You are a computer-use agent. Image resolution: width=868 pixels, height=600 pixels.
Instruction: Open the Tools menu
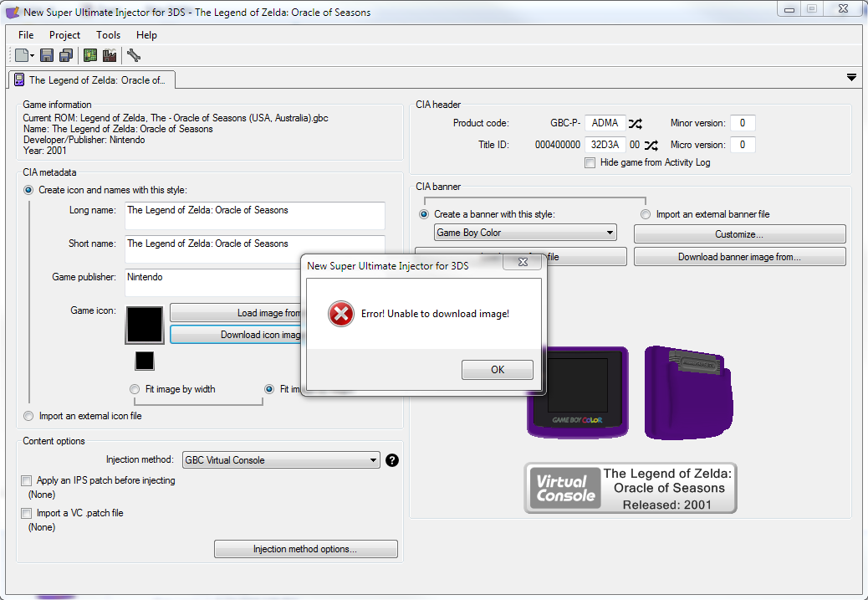pyautogui.click(x=108, y=35)
